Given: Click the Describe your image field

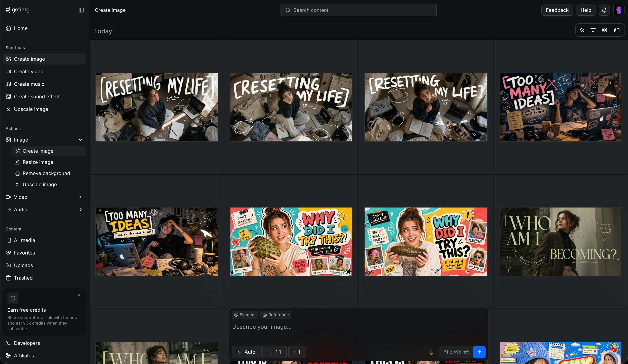Looking at the screenshot, I should (x=358, y=327).
